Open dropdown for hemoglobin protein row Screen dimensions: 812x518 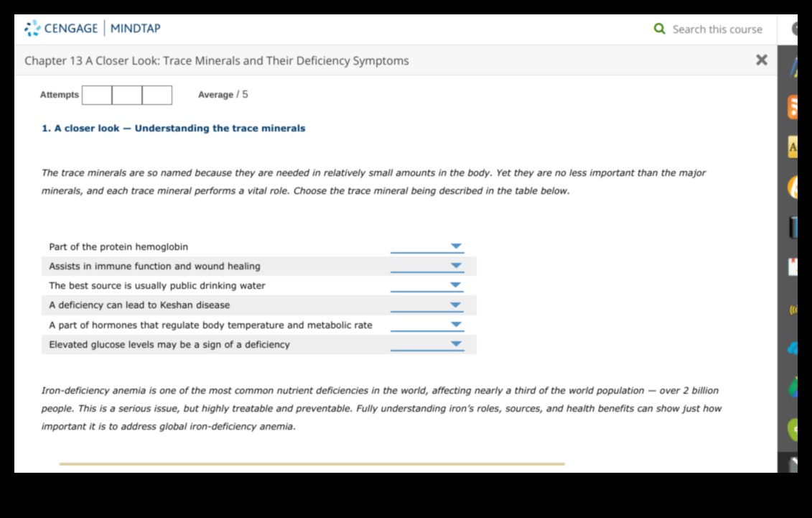click(427, 246)
